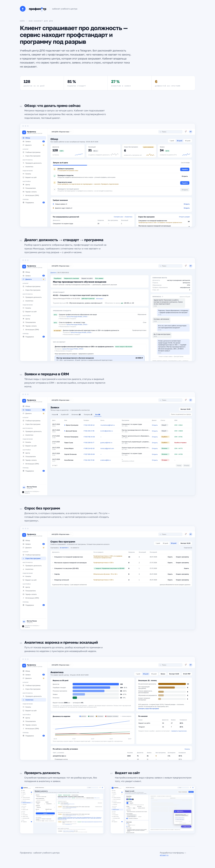Click the Обзор grid icon in the Обзор screenshot sidebar
Screen dimensions: 215x868
24,138
